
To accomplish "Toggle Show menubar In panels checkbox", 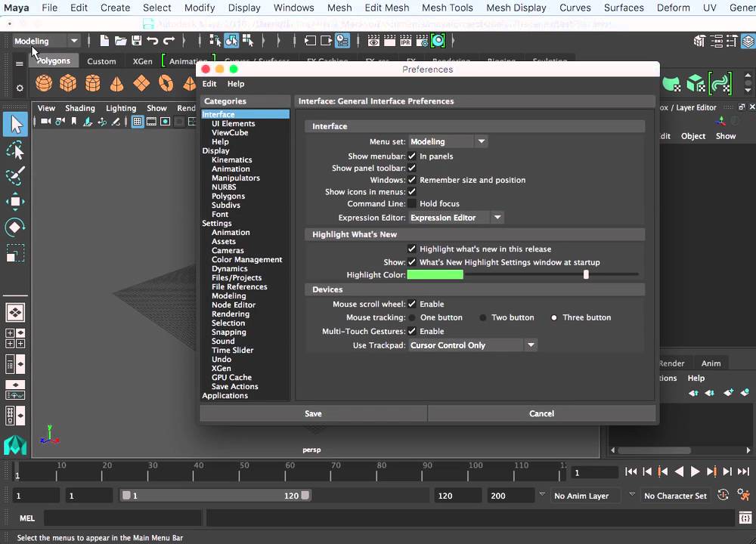I will (x=412, y=156).
